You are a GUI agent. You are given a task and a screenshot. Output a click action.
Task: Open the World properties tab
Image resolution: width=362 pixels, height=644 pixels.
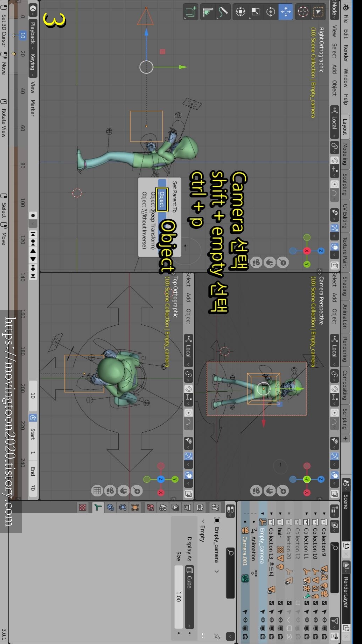(150, 507)
